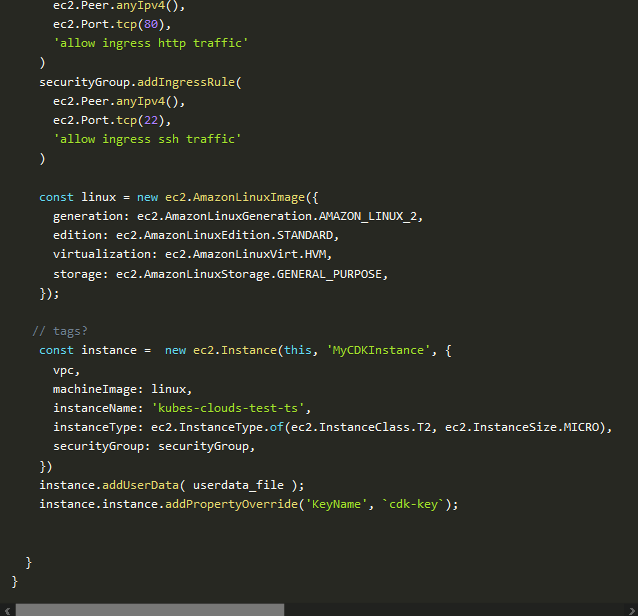This screenshot has height=616, width=638.
Task: Click 'virtualization:' property key
Action: click(105, 254)
